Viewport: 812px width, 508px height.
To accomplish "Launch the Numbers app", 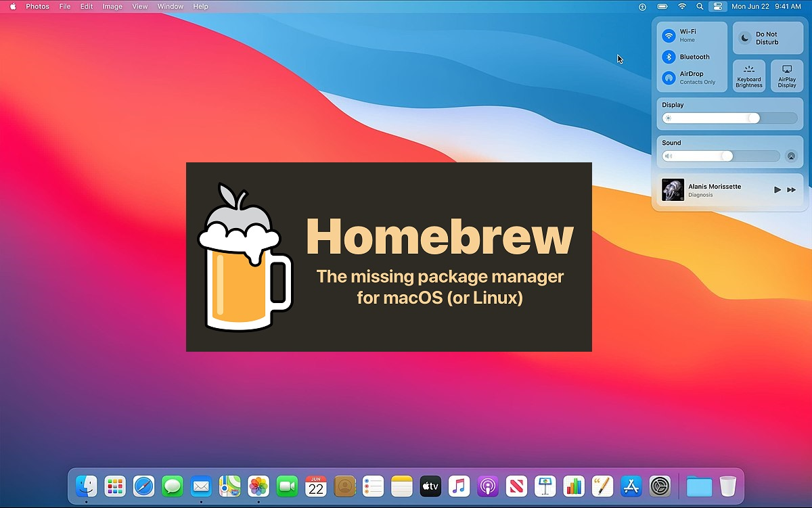I will tap(574, 486).
